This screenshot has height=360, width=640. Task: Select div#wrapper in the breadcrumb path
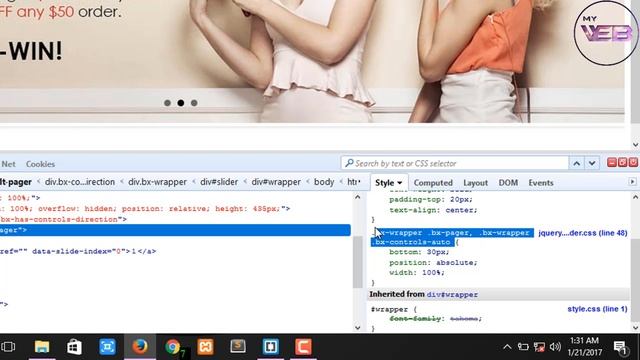(x=276, y=182)
